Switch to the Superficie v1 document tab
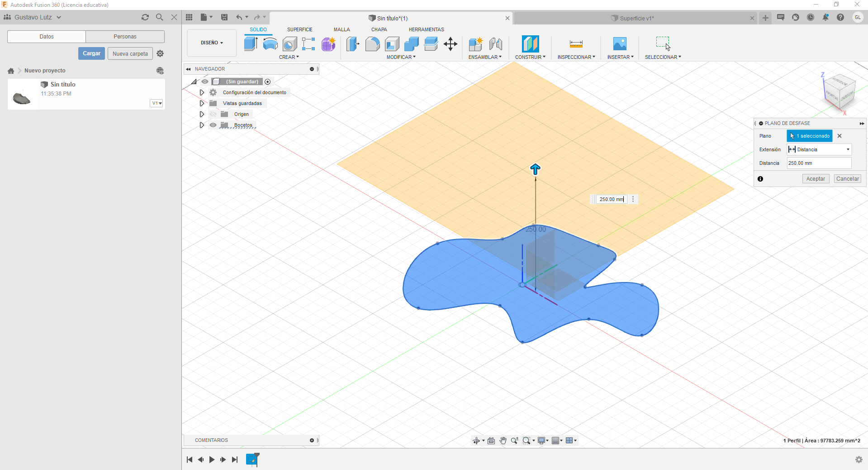Viewport: 868px width, 470px height. (x=636, y=18)
